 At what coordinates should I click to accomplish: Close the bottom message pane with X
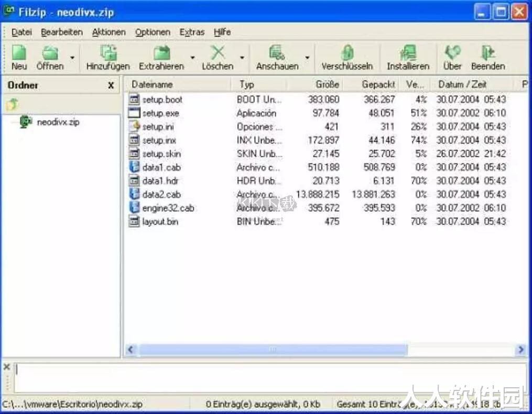(6, 367)
